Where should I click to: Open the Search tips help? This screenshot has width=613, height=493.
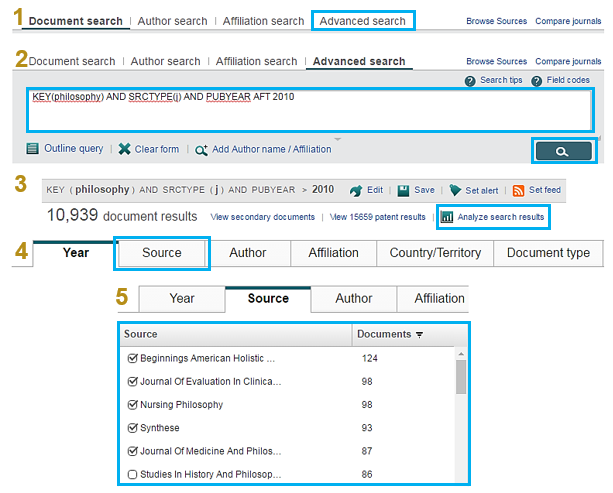click(472, 81)
